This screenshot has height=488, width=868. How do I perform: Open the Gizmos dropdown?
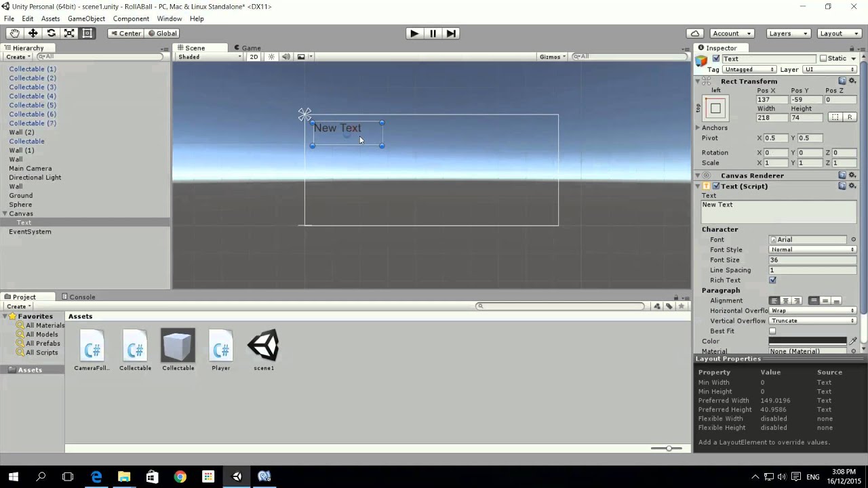552,57
